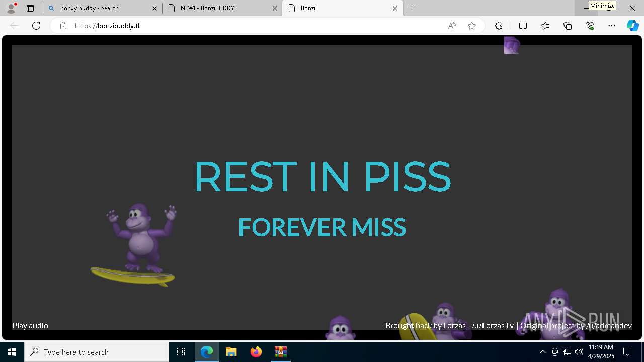Click the 'Brought back by Lorzas - /u/LorzasTV' text
644x362 pixels.
(450, 326)
